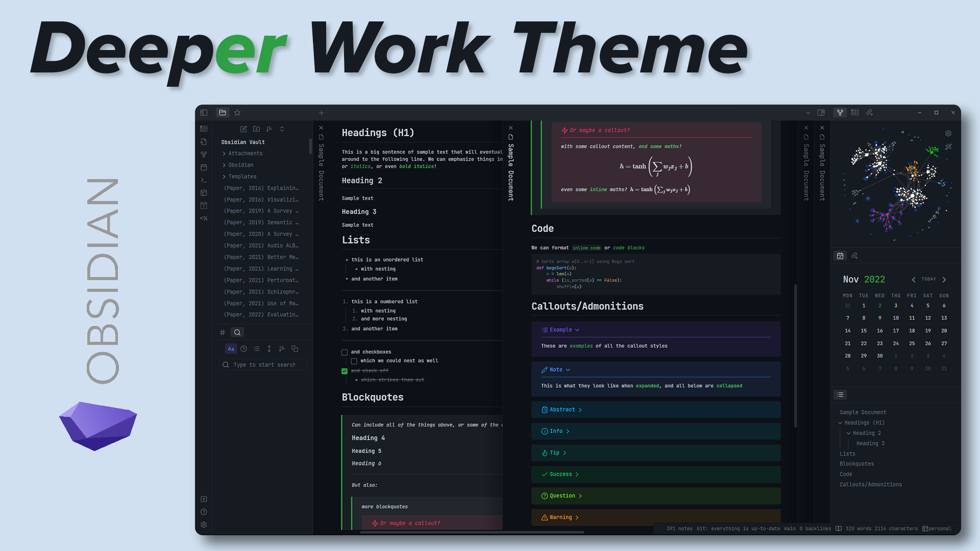
Task: Open search help question-mark icon
Action: [x=243, y=349]
